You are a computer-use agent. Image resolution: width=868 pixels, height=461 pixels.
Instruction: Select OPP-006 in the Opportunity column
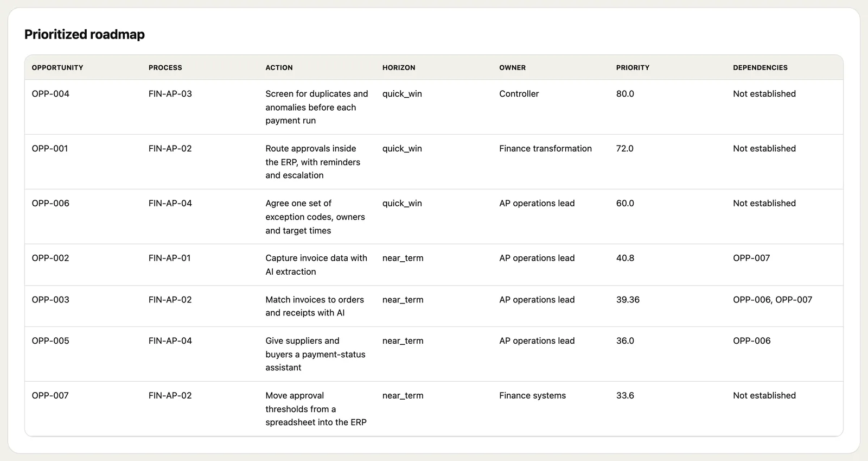pyautogui.click(x=50, y=204)
